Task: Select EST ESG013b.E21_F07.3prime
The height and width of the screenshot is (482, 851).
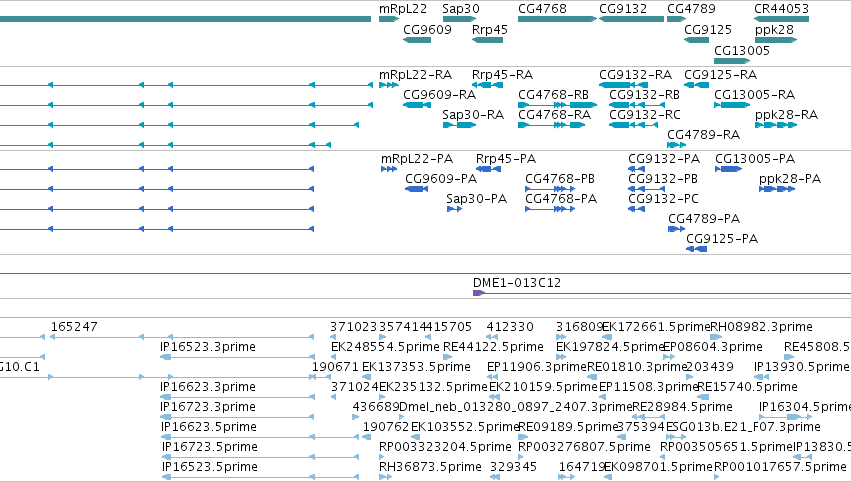Action: [x=742, y=427]
